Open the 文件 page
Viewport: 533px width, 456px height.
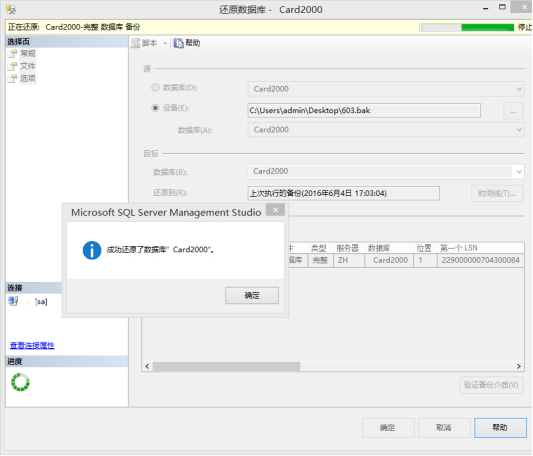point(28,66)
